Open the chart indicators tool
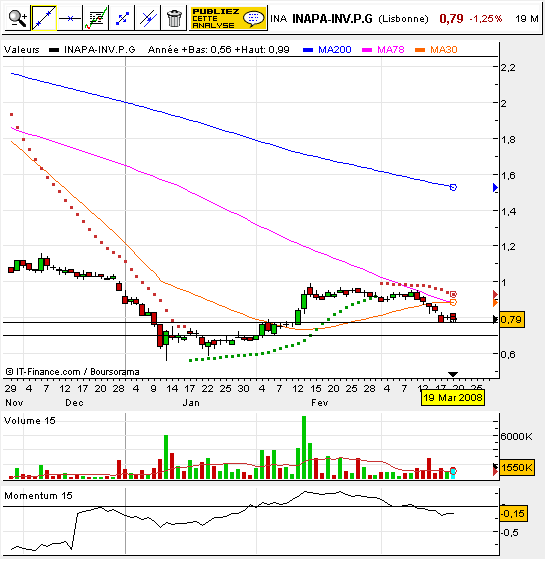This screenshot has width=550, height=562. (96, 18)
